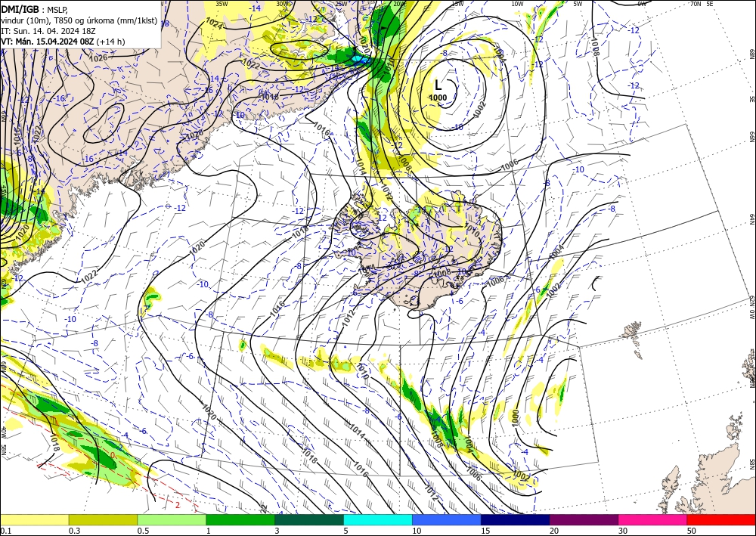Image resolution: width=756 pixels, height=536 pixels.
Task: Click the pink 30–50 legend swatch
Action: point(653,519)
